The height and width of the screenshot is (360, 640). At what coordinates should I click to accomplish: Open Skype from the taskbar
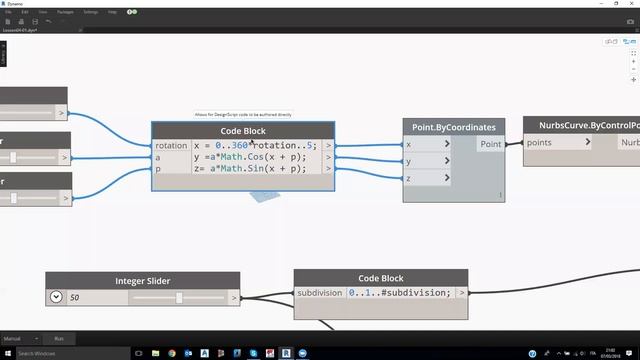coord(253,353)
